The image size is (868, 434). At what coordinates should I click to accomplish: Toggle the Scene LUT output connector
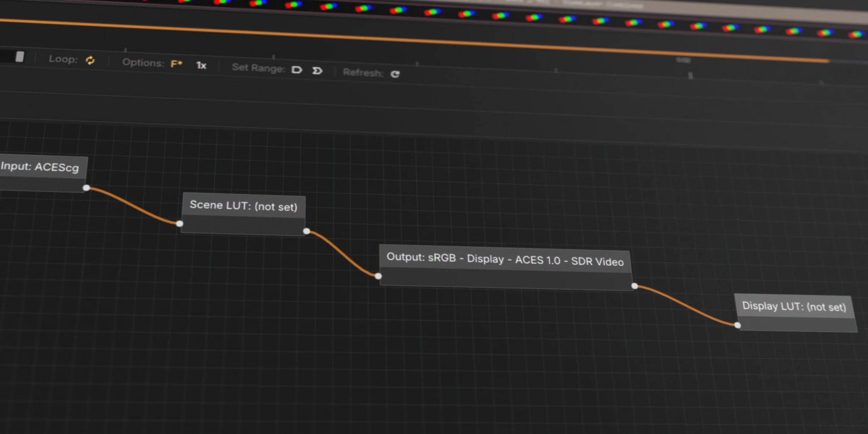pos(307,231)
